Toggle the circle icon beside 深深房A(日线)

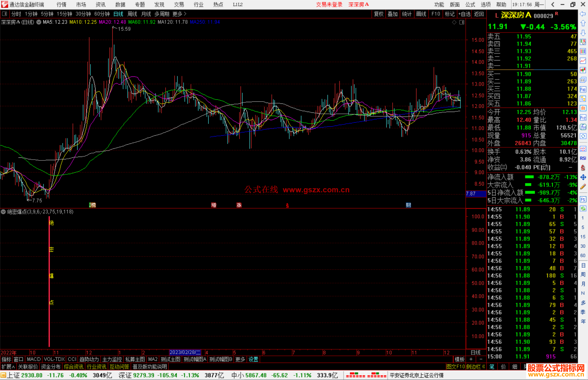click(39, 22)
